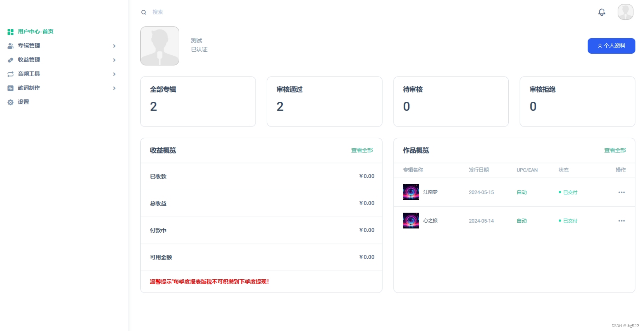Open the 设置 menu item
The width and height of the screenshot is (644, 331).
pyautogui.click(x=23, y=102)
